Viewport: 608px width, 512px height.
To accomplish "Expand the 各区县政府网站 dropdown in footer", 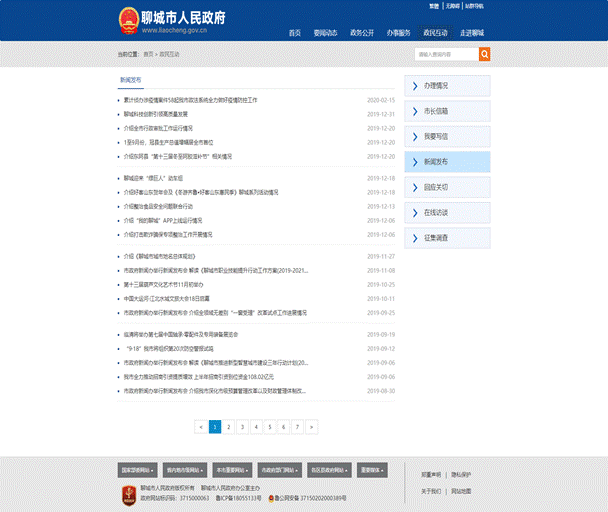I will [329, 470].
